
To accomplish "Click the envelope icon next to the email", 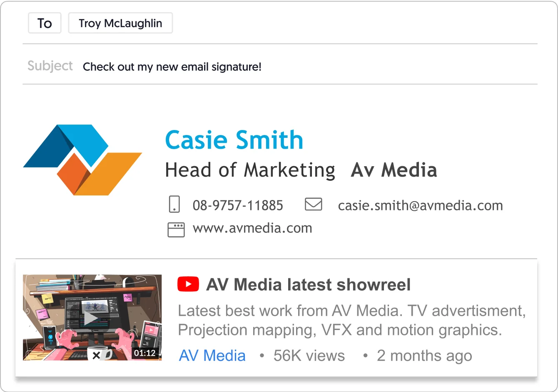I will click(314, 204).
